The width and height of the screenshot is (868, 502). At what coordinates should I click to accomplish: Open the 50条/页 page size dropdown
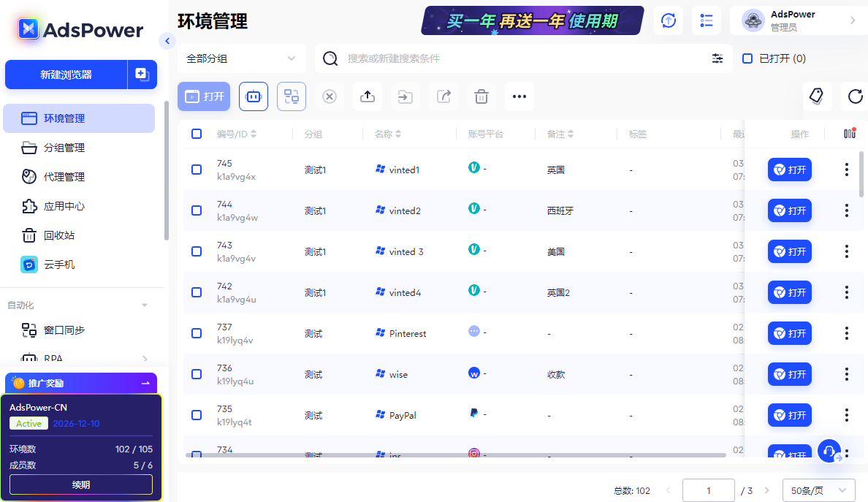818,490
